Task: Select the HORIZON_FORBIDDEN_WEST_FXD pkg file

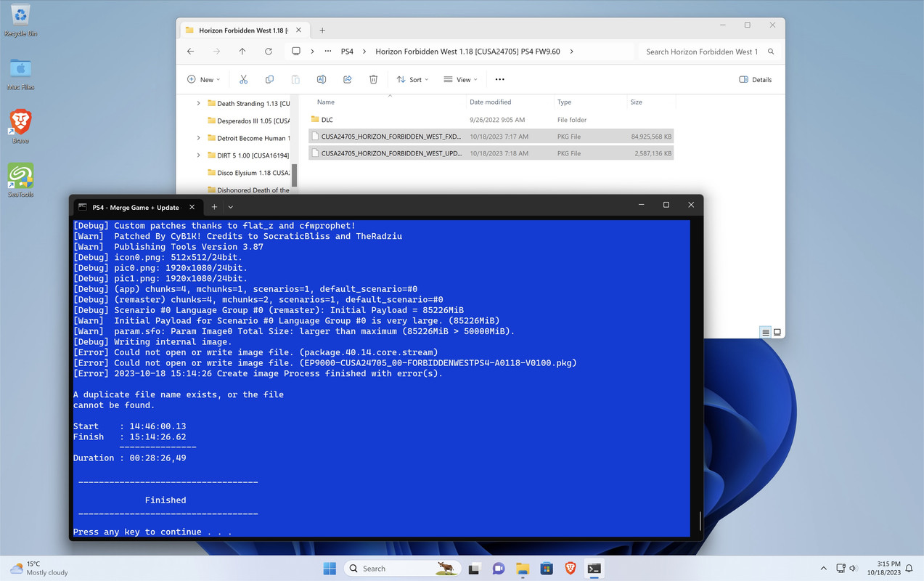Action: (x=491, y=136)
